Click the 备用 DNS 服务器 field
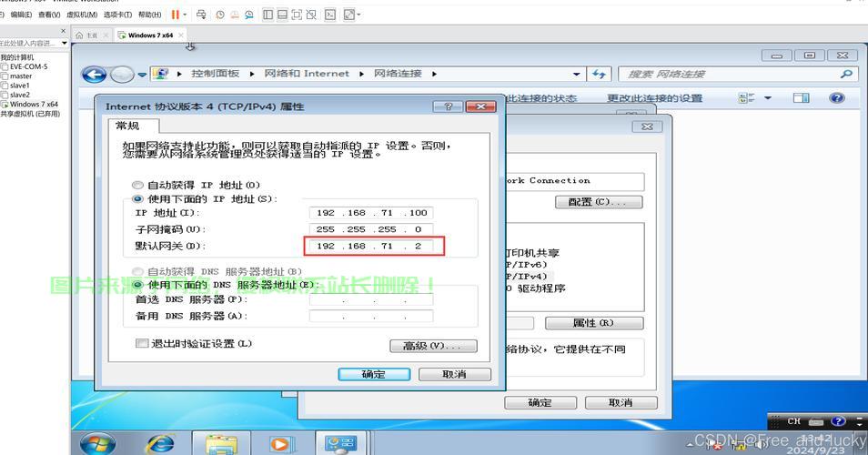 [371, 317]
